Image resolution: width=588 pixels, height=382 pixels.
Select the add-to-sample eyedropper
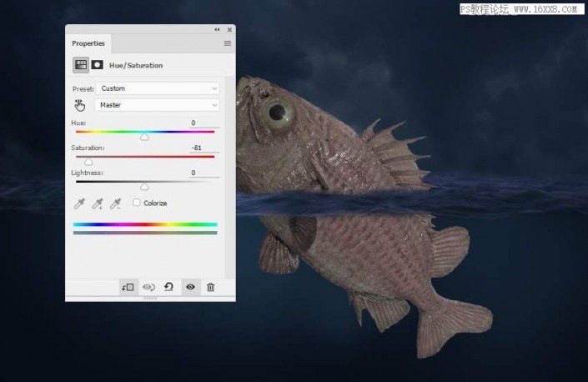coord(98,204)
